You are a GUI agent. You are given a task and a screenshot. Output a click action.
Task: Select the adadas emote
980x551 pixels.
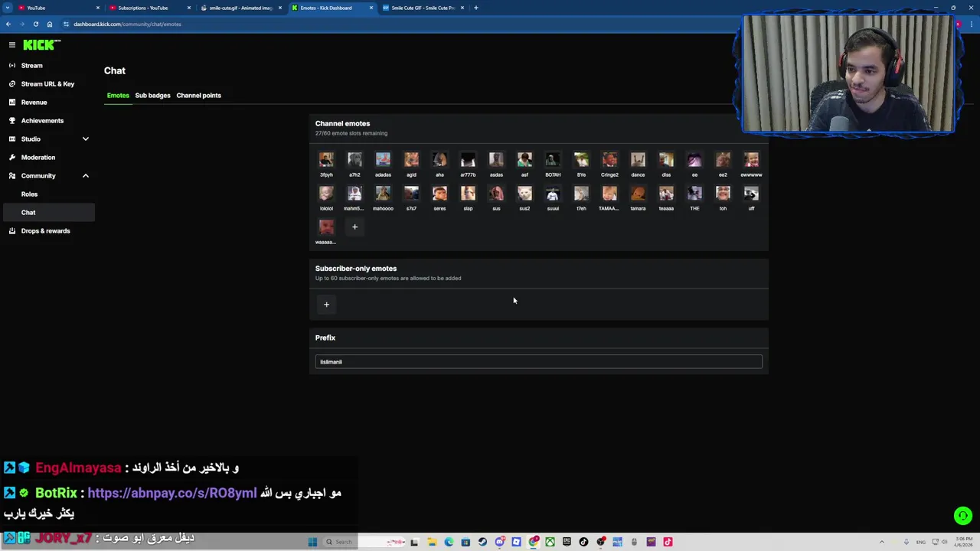tap(383, 160)
